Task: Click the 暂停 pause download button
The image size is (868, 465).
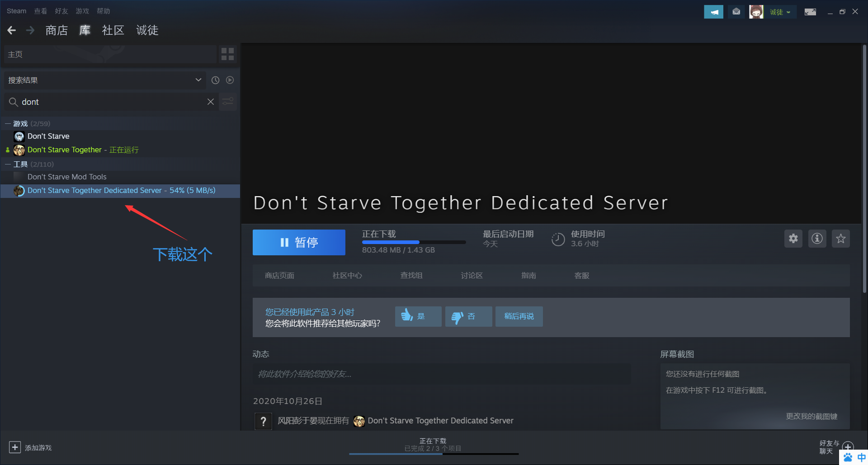Action: point(299,242)
